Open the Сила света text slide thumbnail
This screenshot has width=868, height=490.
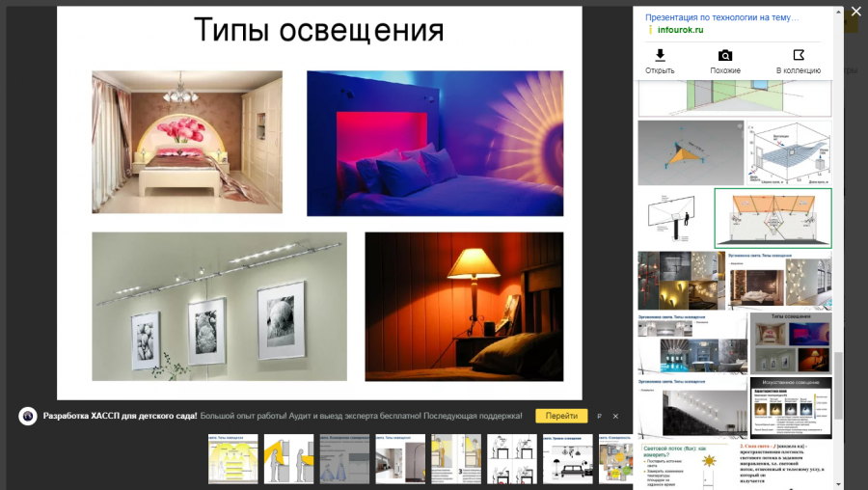coord(784,465)
